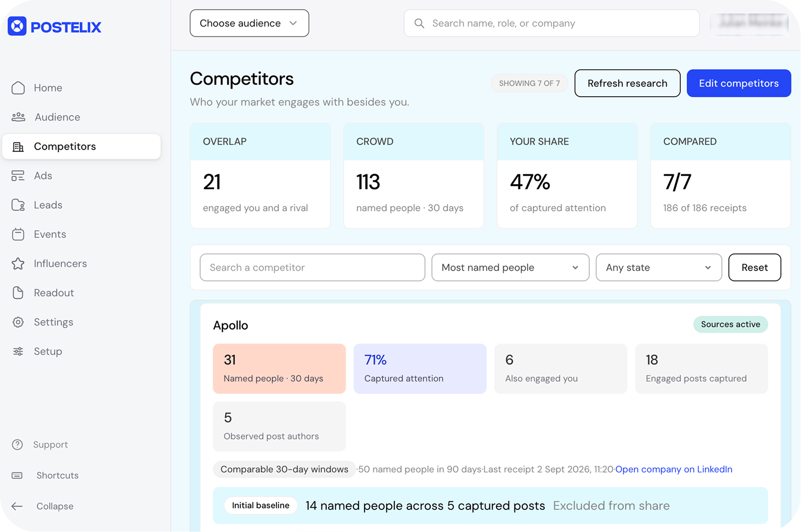Click the magnifier icon in top search
Viewport: 801px width, 532px height.
[x=419, y=23]
